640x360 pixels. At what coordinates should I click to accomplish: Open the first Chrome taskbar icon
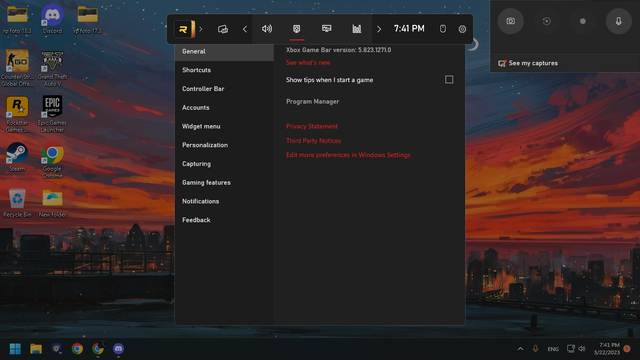click(x=77, y=349)
